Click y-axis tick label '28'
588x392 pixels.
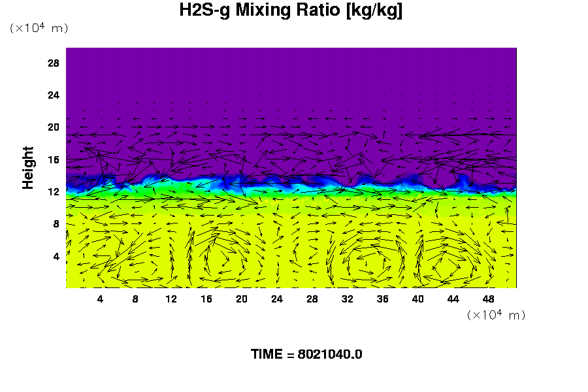[54, 63]
